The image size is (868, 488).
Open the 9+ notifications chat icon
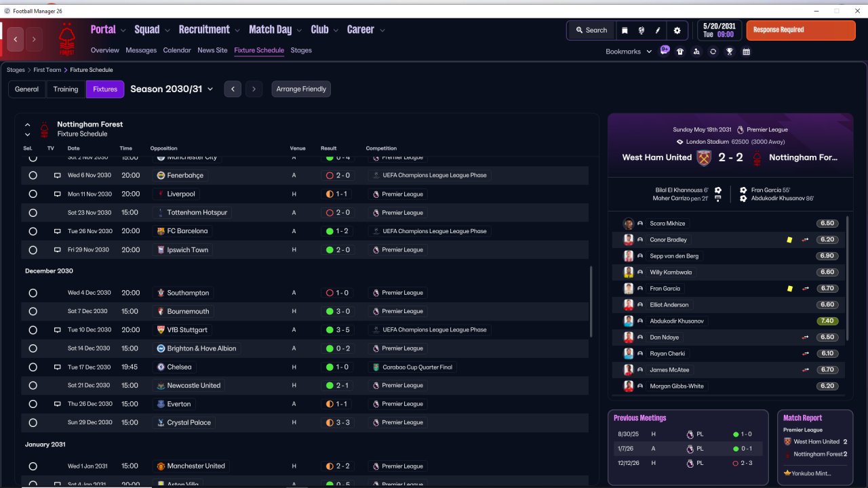tap(665, 50)
